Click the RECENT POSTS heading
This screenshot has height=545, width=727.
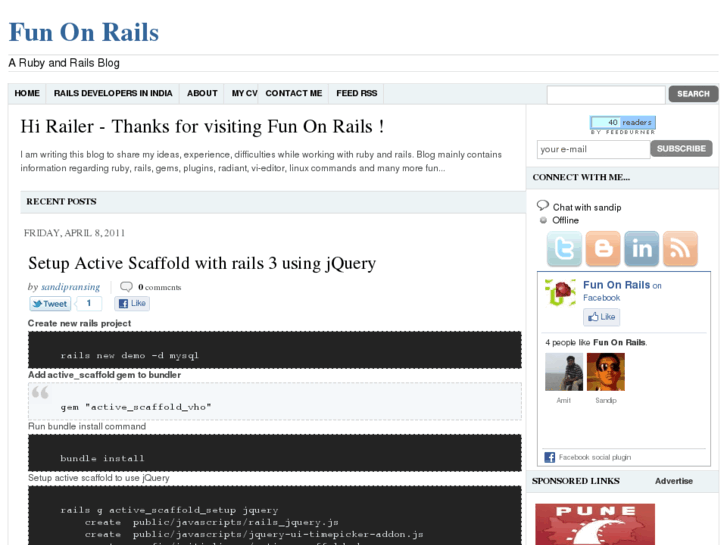(61, 202)
